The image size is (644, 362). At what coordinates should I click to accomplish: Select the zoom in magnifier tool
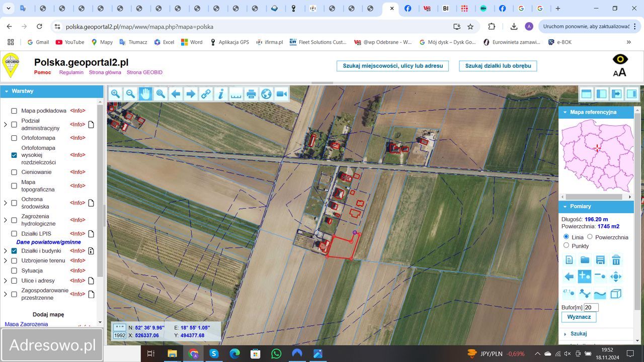(115, 94)
